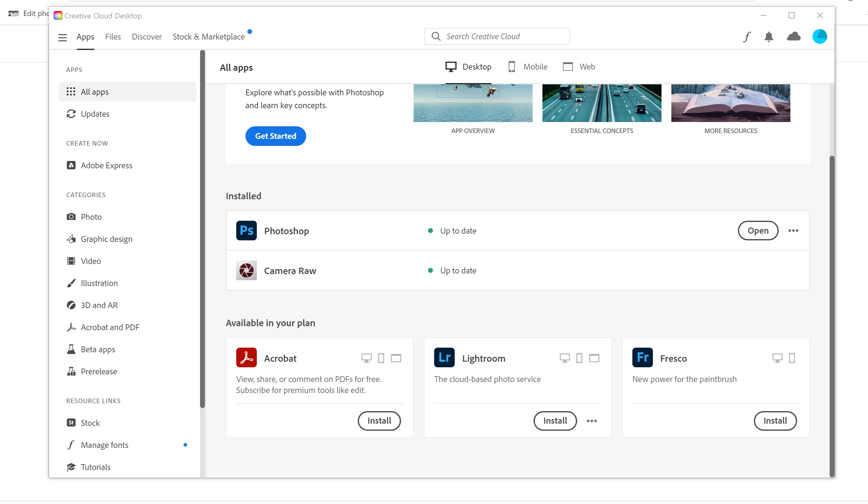The width and height of the screenshot is (868, 504).
Task: Click the Search Creative Cloud field
Action: click(497, 36)
